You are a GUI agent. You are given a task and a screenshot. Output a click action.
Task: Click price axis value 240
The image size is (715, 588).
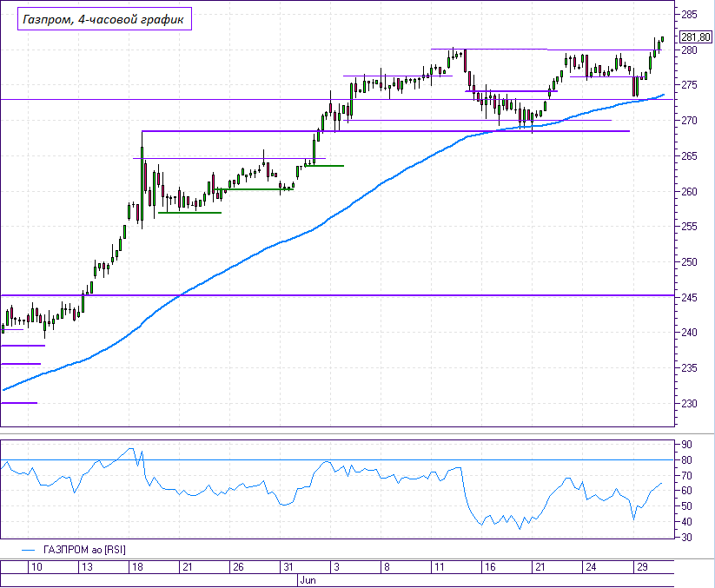pyautogui.click(x=689, y=333)
